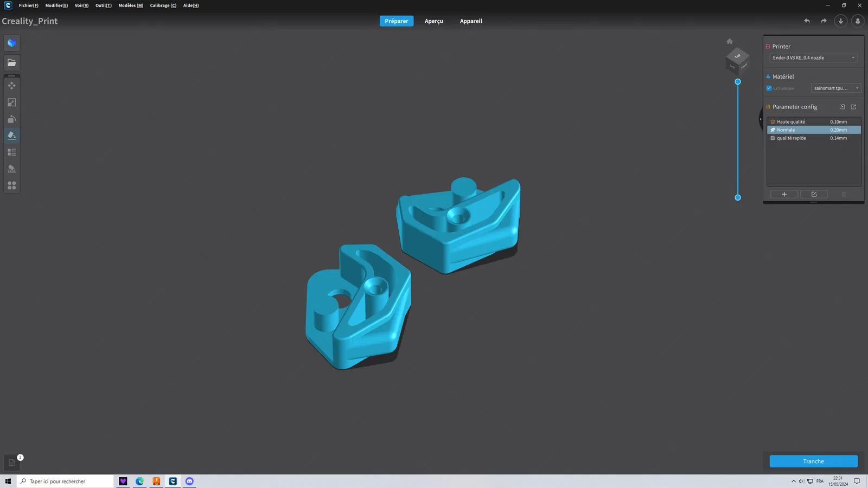Switch to the Appareil tab

pyautogui.click(x=471, y=21)
